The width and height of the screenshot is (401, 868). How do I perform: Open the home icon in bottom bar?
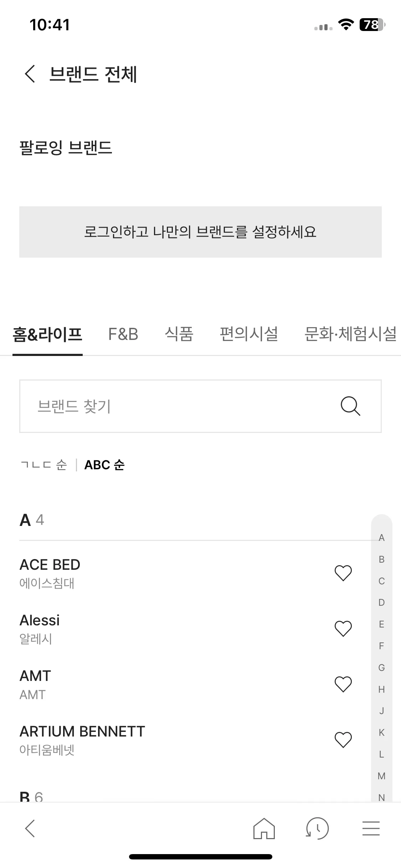(264, 828)
